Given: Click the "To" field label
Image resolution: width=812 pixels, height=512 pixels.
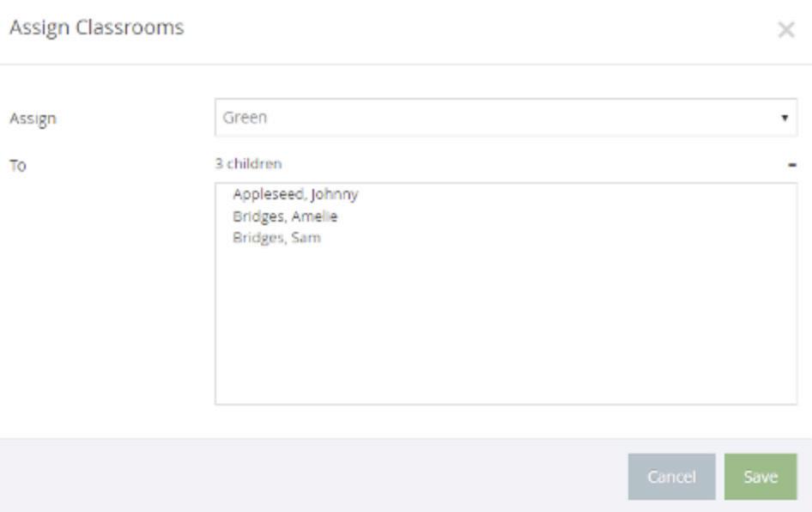Looking at the screenshot, I should tap(17, 166).
